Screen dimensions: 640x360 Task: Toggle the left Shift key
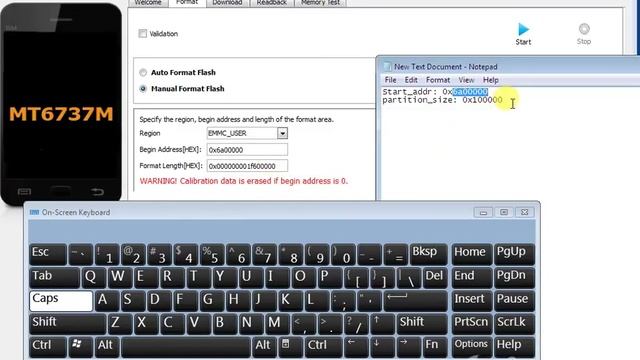tap(67, 324)
